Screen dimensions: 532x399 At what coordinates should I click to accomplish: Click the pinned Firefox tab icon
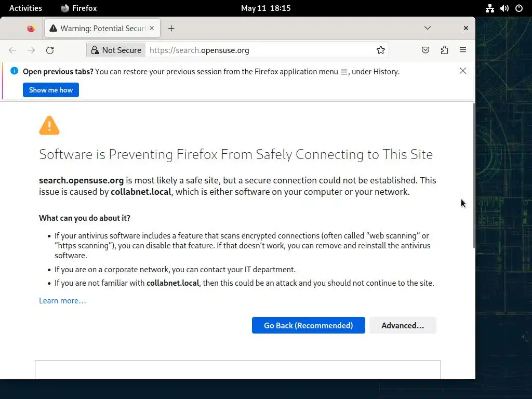[31, 29]
